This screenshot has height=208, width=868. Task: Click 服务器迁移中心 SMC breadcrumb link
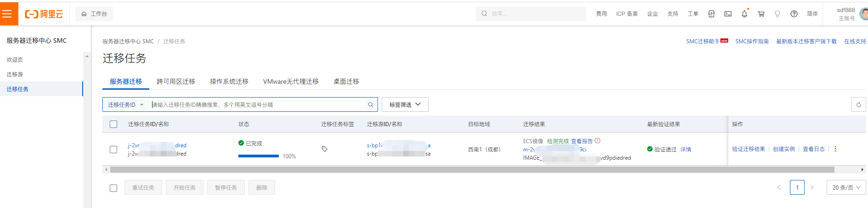(128, 41)
